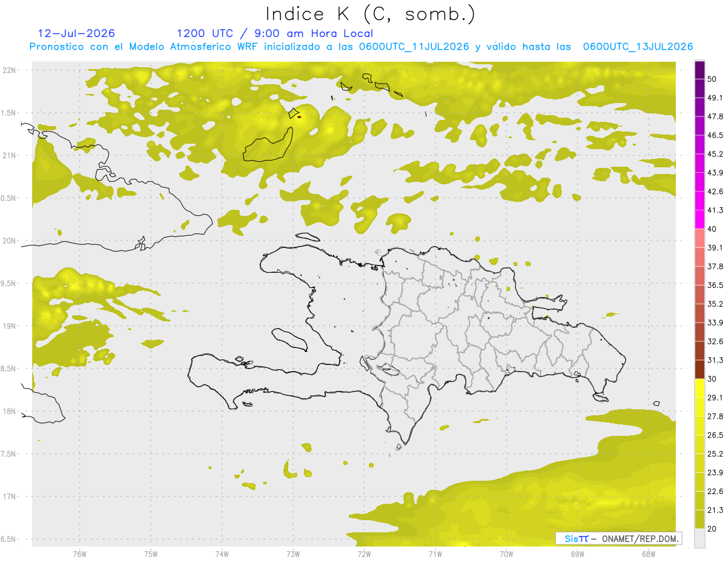Select the date label '12-Jul-2026'
Viewport: 728px width, 562px height.
point(76,33)
